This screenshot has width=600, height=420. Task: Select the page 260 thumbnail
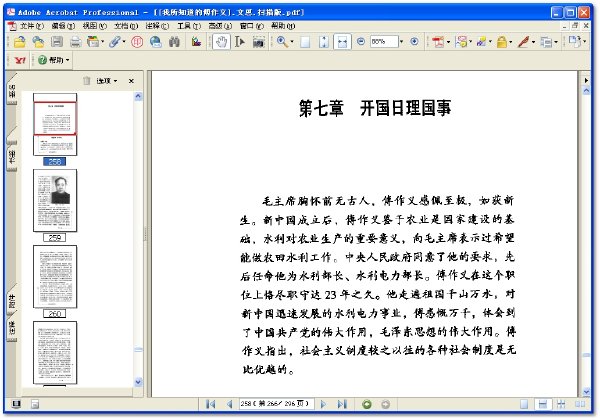pos(55,277)
